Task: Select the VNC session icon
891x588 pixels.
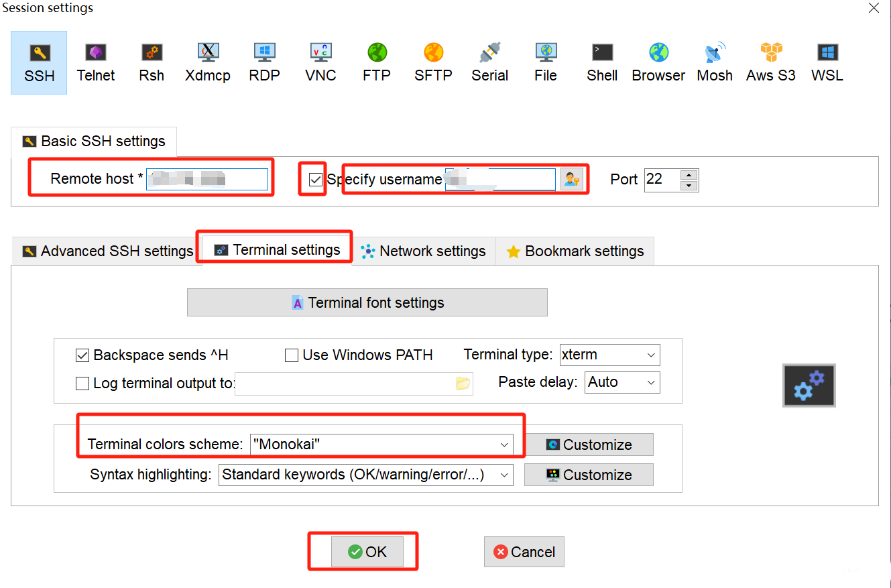Action: [320, 62]
